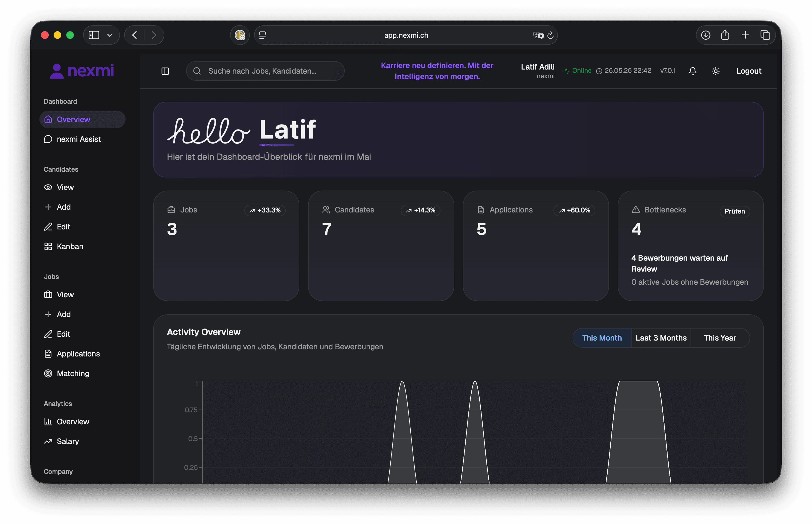Click the Bottlenecks warning triangle icon
Viewport: 812px width, 524px height.
(x=636, y=210)
